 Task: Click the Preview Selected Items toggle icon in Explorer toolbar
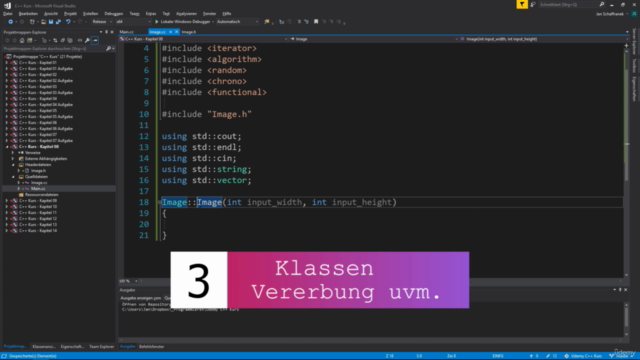point(95,40)
